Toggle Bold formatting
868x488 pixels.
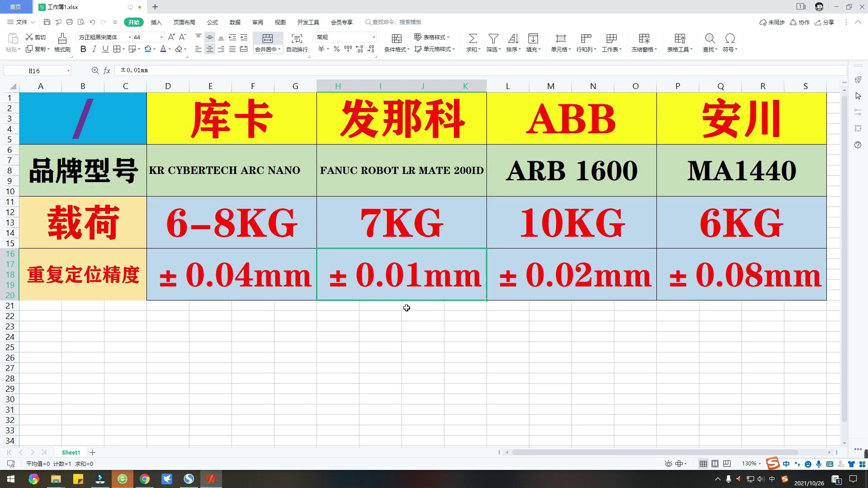pos(83,49)
